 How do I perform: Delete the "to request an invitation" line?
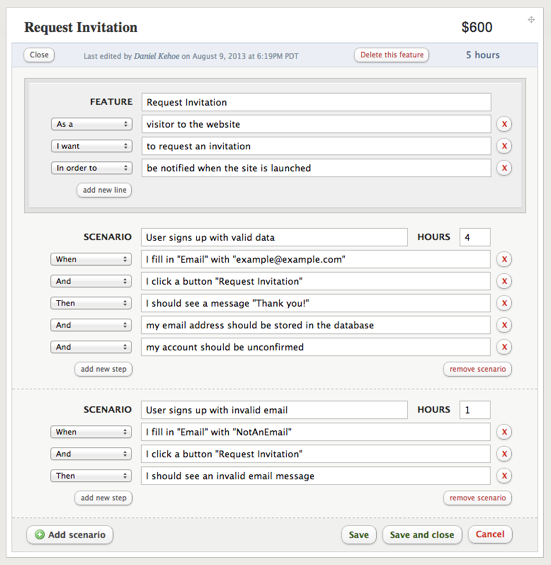click(504, 146)
